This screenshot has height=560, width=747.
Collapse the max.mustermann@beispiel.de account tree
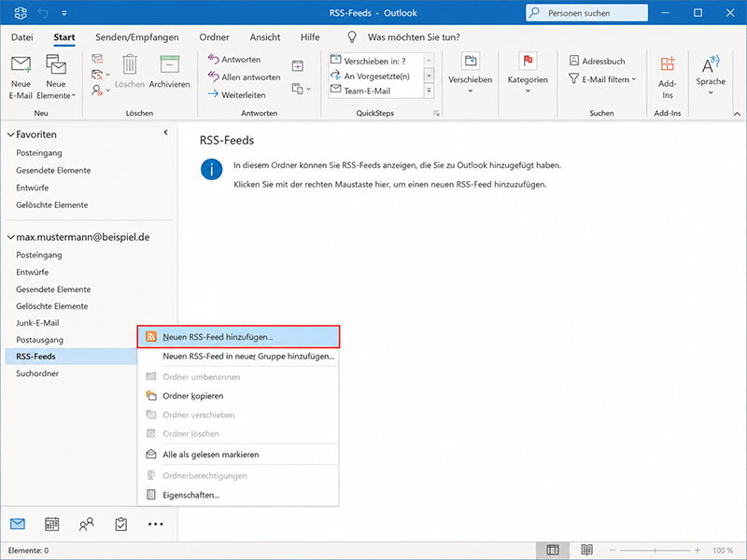(x=10, y=237)
